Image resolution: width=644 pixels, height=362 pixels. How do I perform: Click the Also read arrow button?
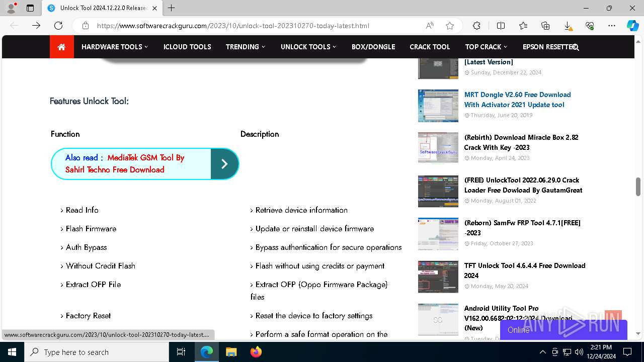tap(224, 164)
